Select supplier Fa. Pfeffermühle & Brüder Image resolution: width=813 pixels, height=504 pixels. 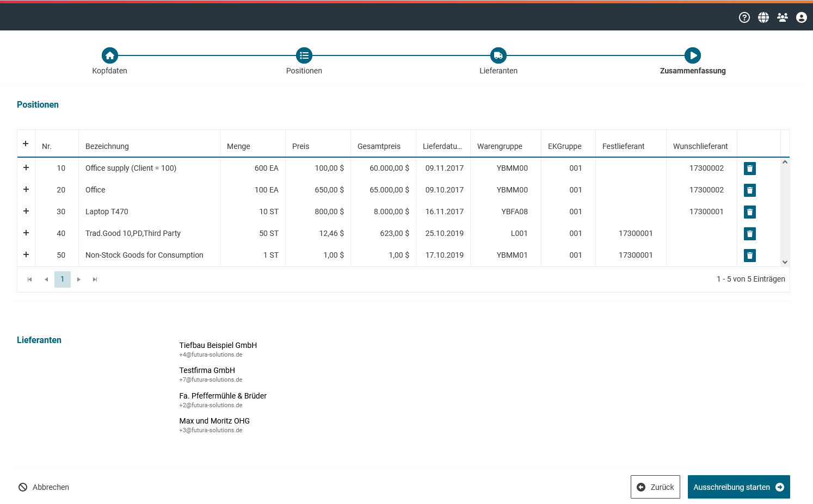point(223,396)
